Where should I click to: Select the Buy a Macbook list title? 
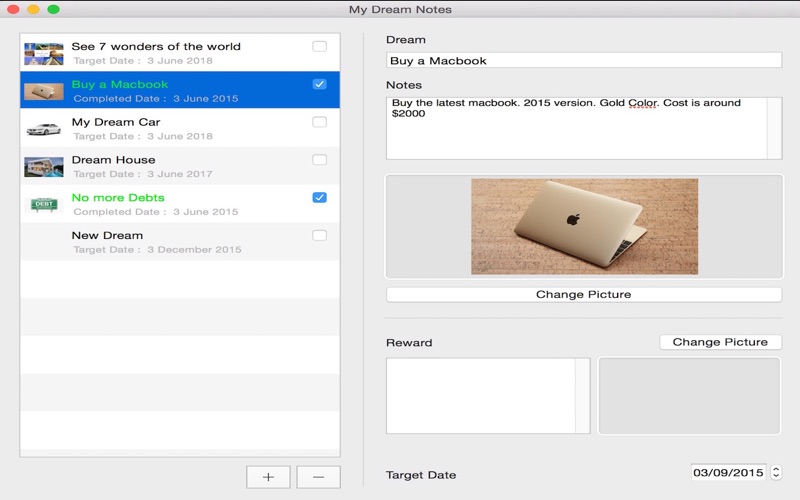(120, 84)
